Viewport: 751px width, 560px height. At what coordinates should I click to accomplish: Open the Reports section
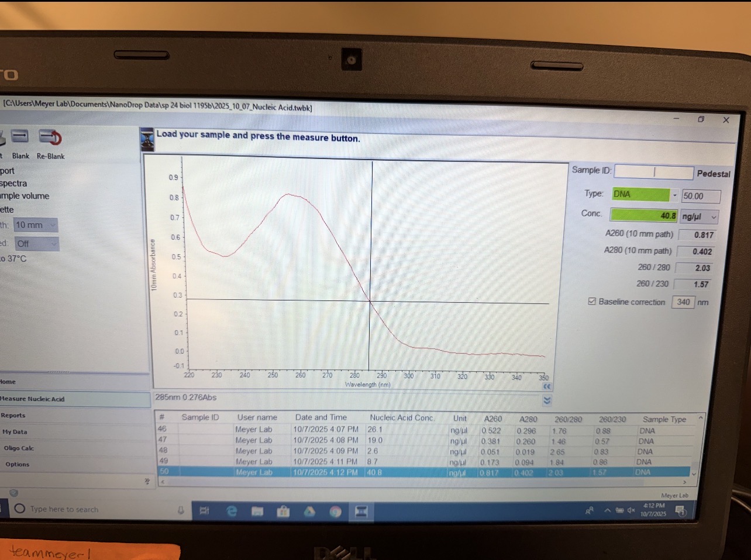pos(13,416)
